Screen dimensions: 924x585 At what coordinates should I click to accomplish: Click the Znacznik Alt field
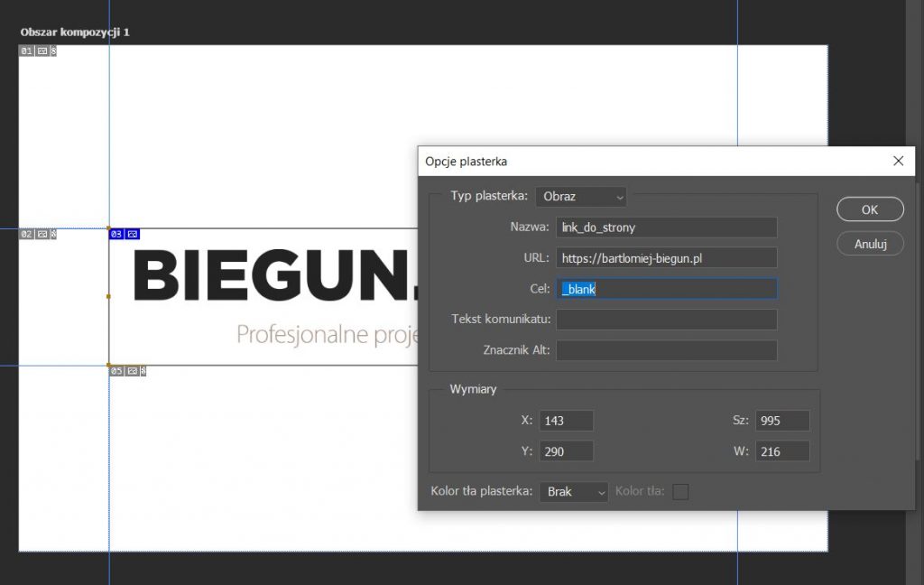[x=667, y=349]
